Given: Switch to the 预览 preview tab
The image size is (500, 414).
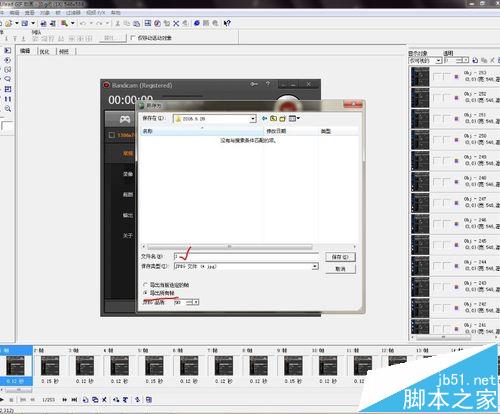Looking at the screenshot, I should tap(64, 51).
